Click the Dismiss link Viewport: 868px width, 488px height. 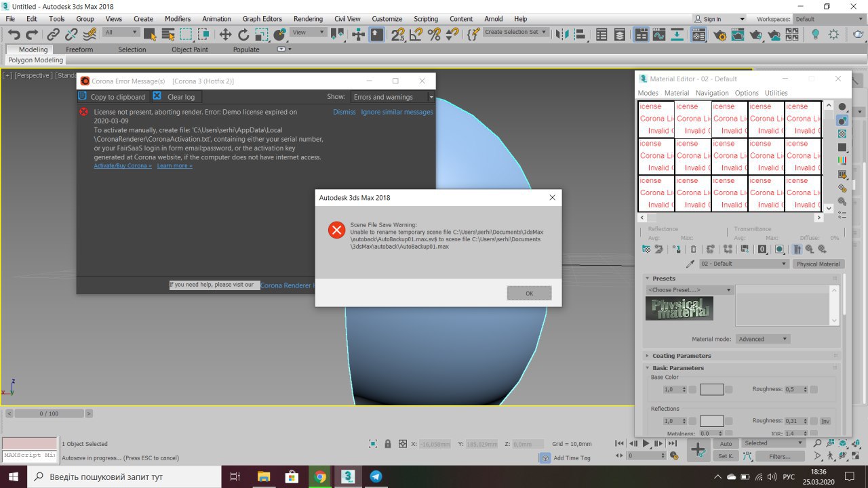344,112
